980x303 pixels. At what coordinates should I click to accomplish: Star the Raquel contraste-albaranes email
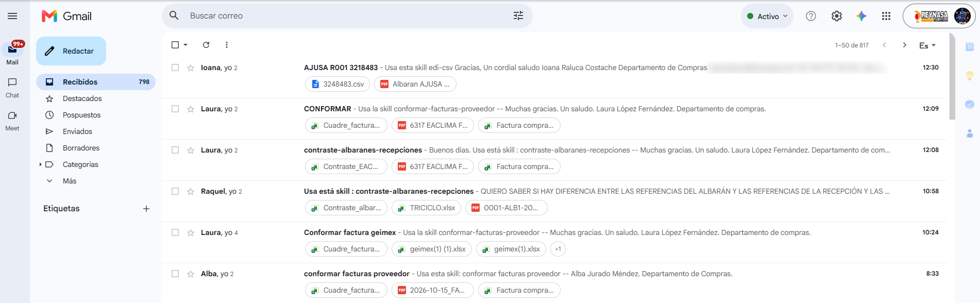(191, 191)
